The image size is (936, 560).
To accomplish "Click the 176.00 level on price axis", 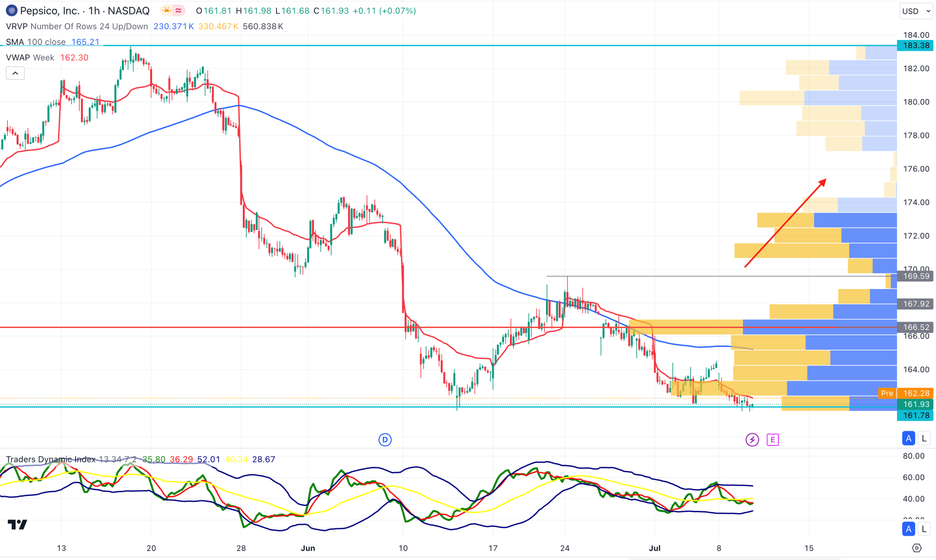I will pos(916,169).
